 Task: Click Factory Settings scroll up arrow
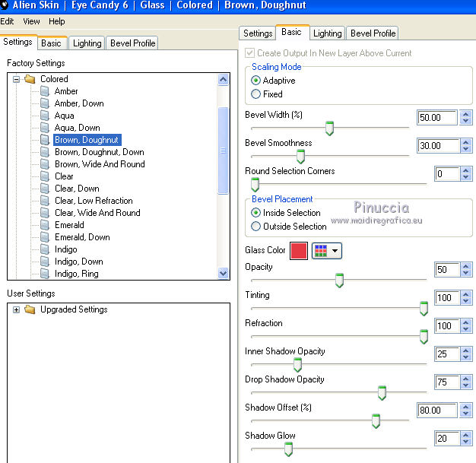pyautogui.click(x=223, y=80)
